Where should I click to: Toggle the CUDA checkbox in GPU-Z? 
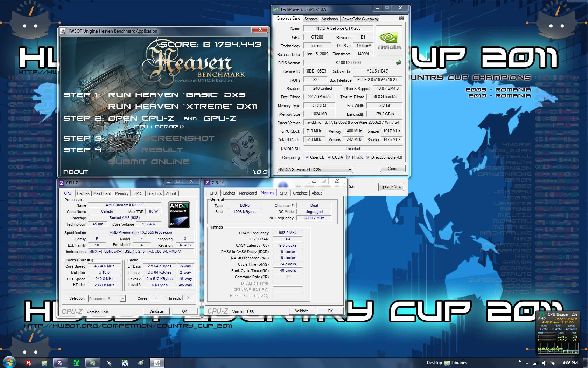point(329,157)
